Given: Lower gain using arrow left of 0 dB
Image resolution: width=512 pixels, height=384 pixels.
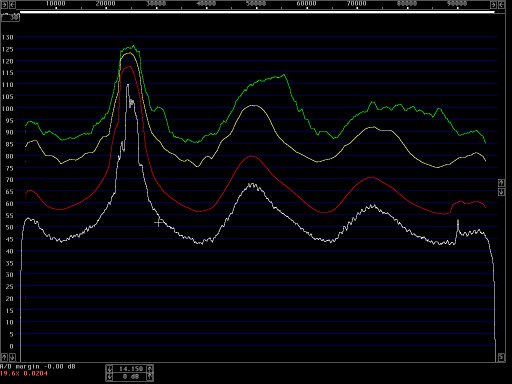Looking at the screenshot, I should coord(110,377).
